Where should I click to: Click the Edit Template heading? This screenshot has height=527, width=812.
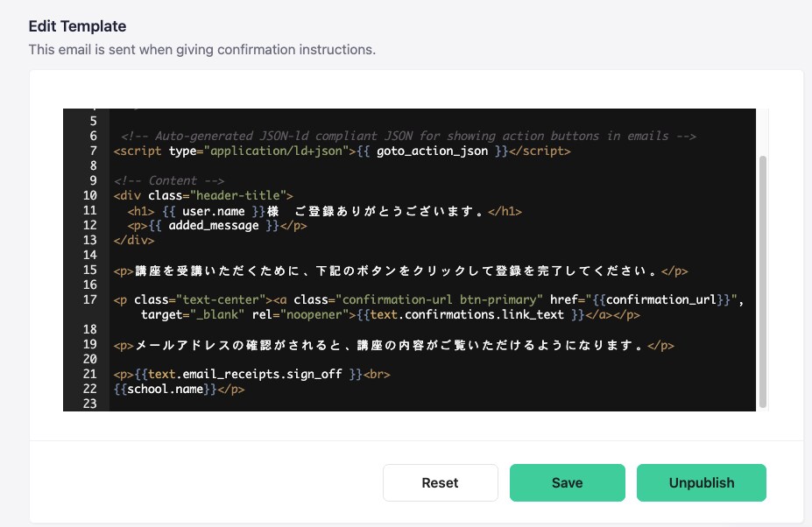(x=78, y=26)
